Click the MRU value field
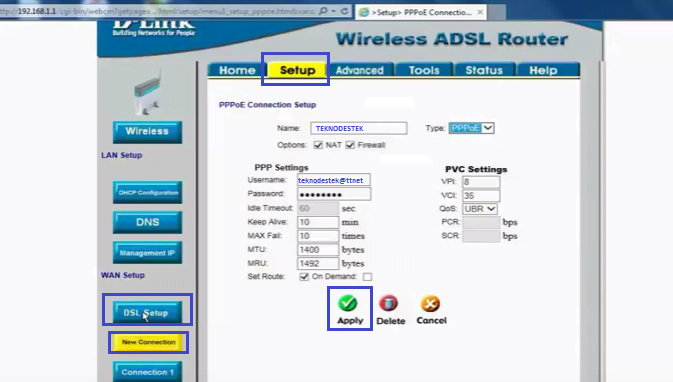This screenshot has height=382, width=673. point(318,264)
